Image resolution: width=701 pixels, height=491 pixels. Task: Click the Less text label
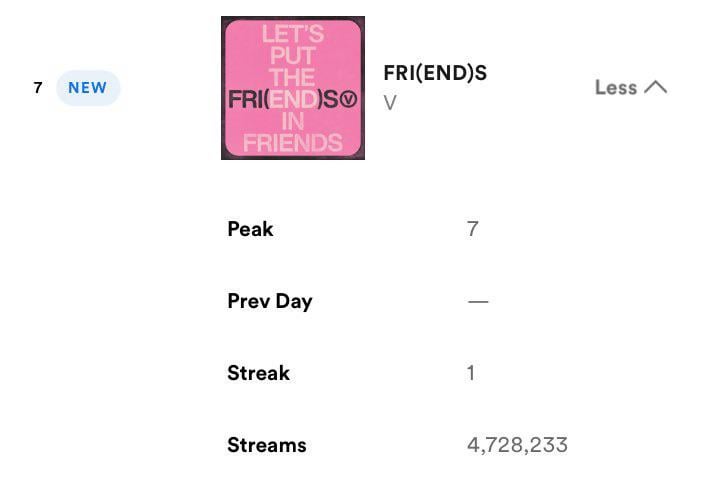point(615,87)
